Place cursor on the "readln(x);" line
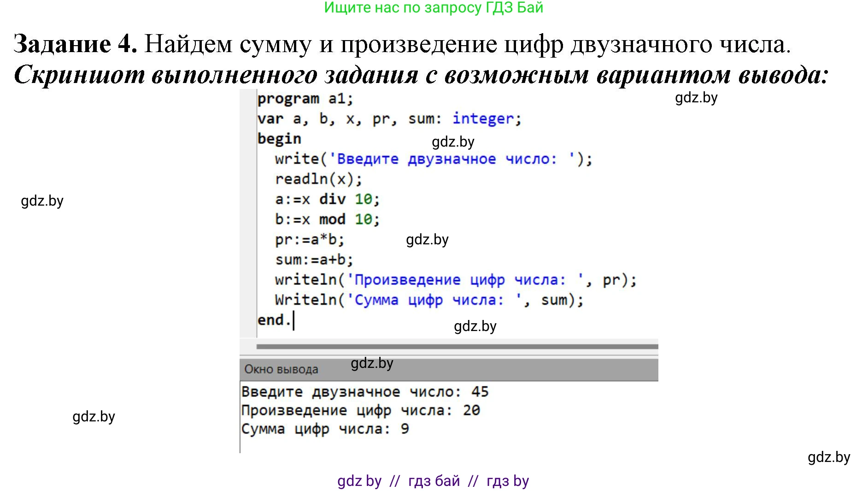This screenshot has width=868, height=491. pyautogui.click(x=318, y=179)
